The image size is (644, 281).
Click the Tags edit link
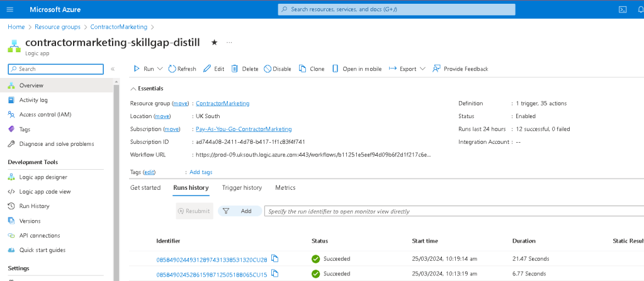[x=149, y=172]
